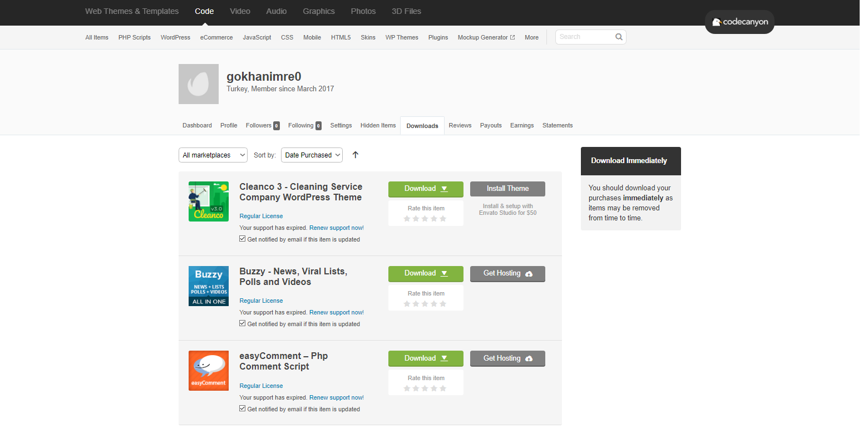Open the gokhanimre0 profile avatar
Viewport: 868px width, 428px height.
tap(199, 84)
